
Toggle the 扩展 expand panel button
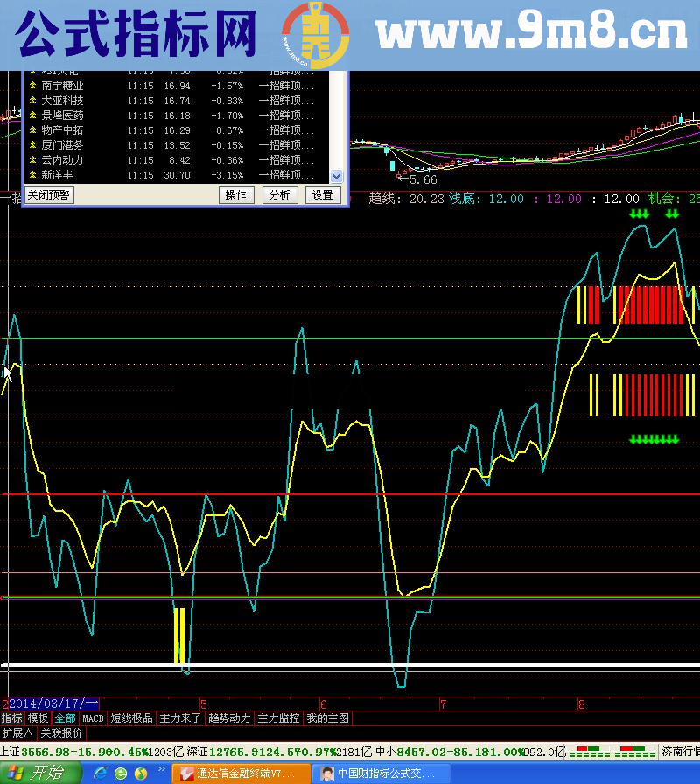pyautogui.click(x=17, y=733)
